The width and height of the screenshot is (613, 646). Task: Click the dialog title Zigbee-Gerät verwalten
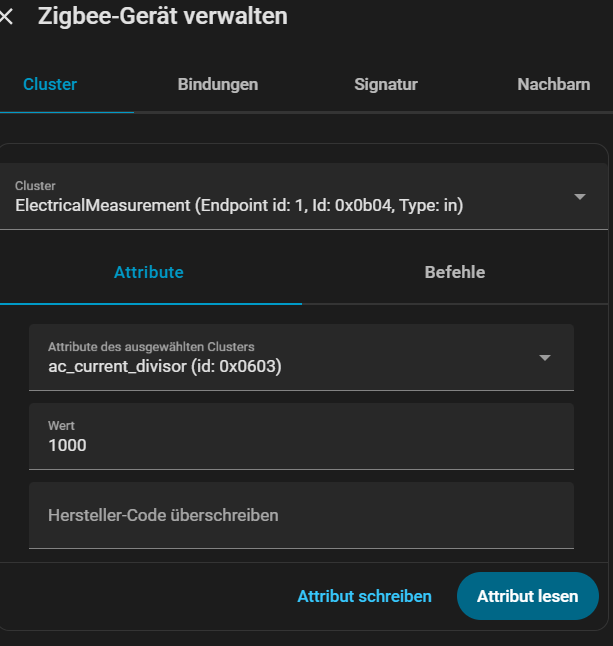pyautogui.click(x=162, y=16)
